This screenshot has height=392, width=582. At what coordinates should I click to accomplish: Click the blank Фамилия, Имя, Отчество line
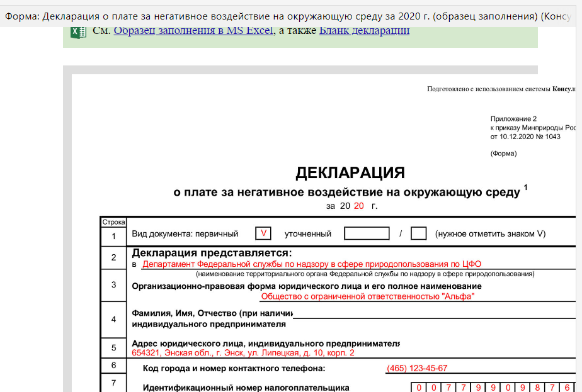pyautogui.click(x=434, y=314)
